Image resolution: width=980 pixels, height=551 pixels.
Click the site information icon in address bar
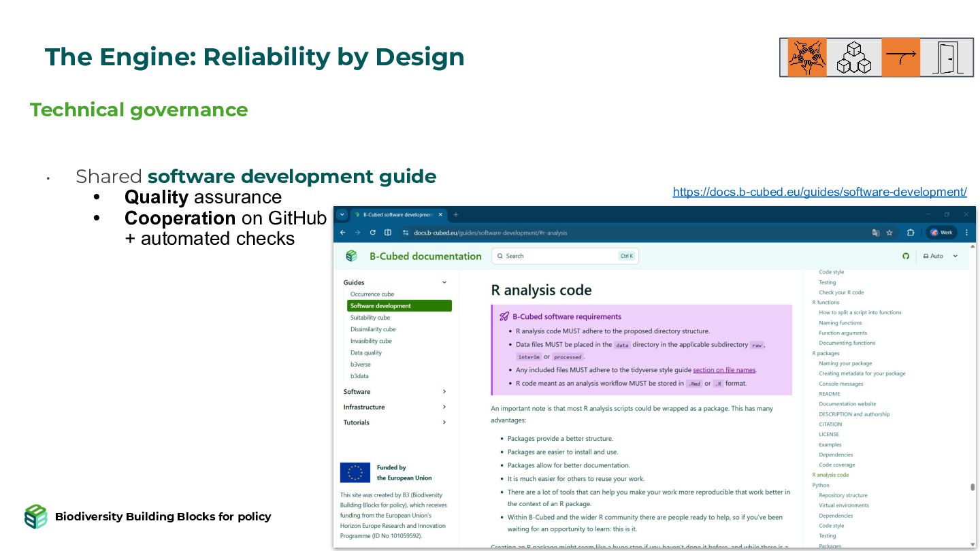[x=406, y=233]
